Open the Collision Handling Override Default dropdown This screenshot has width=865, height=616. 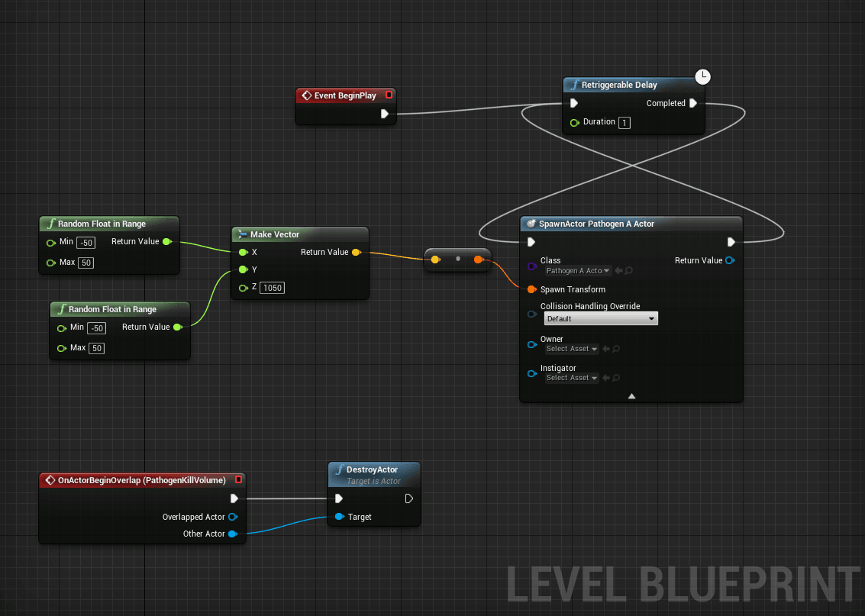[601, 318]
